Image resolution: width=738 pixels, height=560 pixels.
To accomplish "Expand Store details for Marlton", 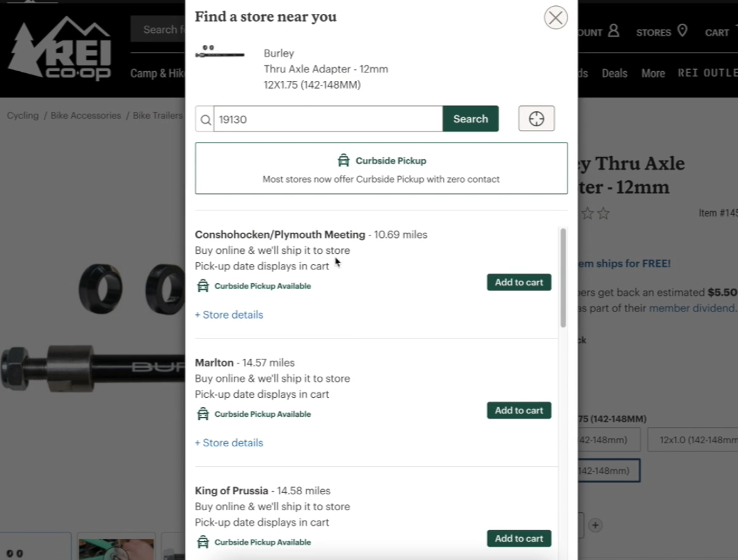I will [229, 443].
